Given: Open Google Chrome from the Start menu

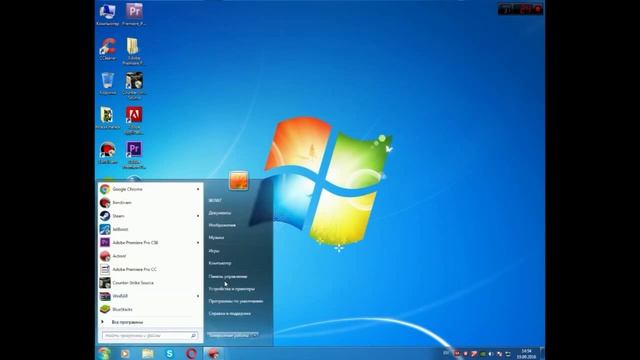Looking at the screenshot, I should coord(150,189).
